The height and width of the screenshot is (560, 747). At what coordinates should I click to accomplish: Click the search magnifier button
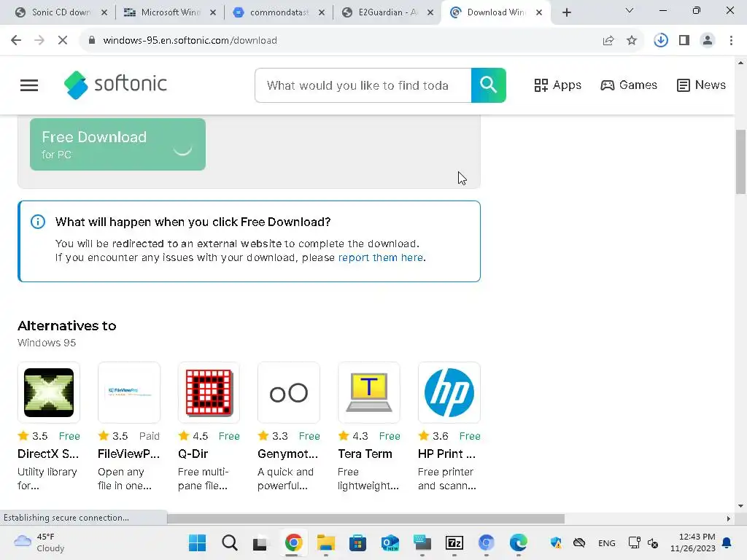coord(488,85)
